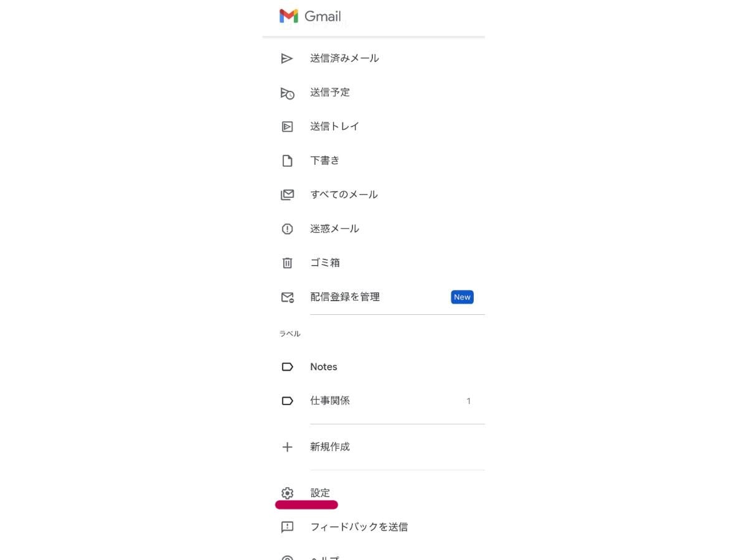The height and width of the screenshot is (560, 747).
Task: Open Gmail settings via 設定
Action: (x=320, y=493)
